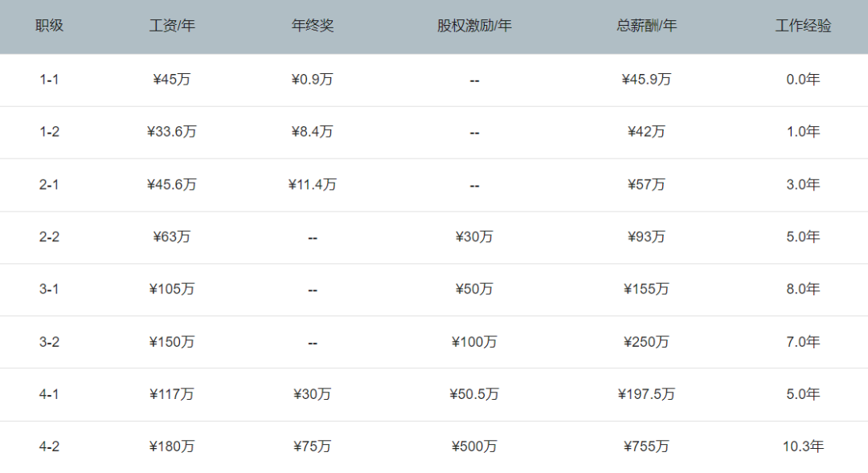Image resolution: width=868 pixels, height=473 pixels.
Task: Click the 7.0年 work experience cell
Action: [x=803, y=341]
